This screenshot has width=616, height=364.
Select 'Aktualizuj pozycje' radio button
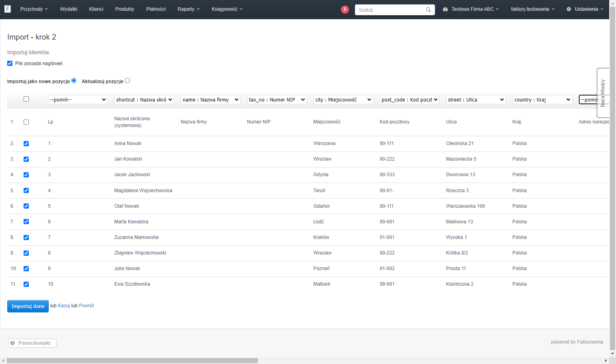[x=128, y=81]
